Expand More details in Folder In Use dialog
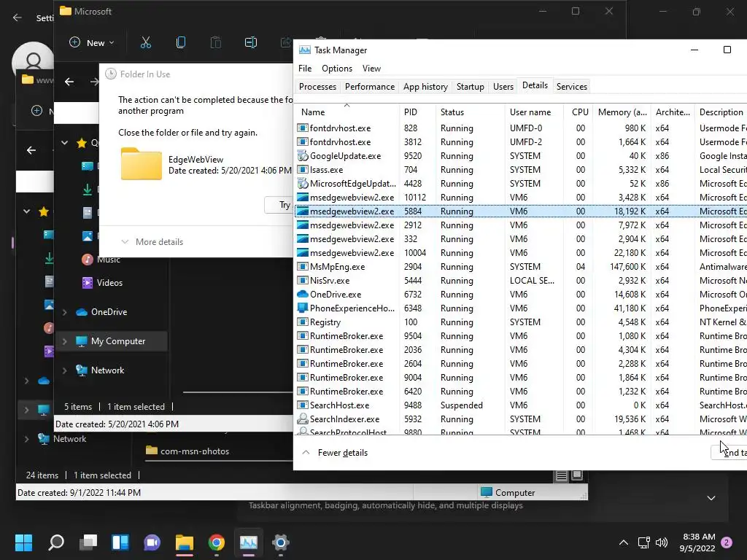The height and width of the screenshot is (560, 747). coord(152,242)
